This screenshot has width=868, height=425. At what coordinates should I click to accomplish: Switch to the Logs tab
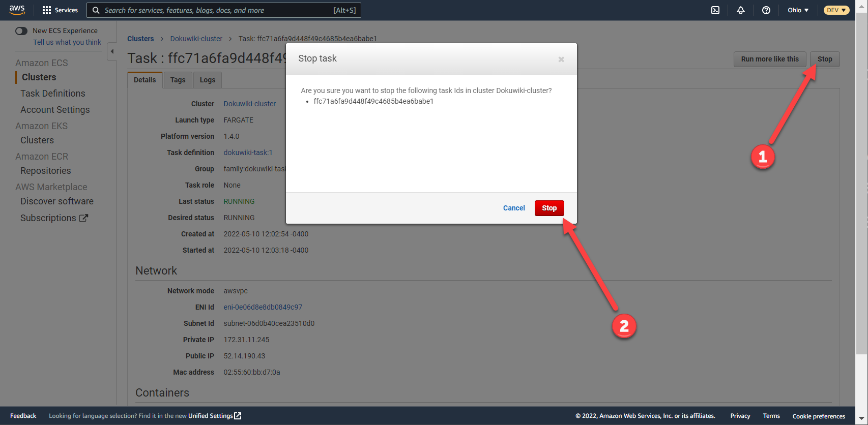pos(208,80)
